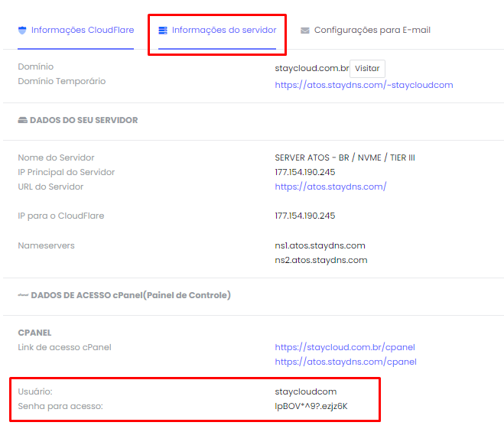
Task: Open URL do Servidor link atos.staydns.com
Action: pos(330,187)
